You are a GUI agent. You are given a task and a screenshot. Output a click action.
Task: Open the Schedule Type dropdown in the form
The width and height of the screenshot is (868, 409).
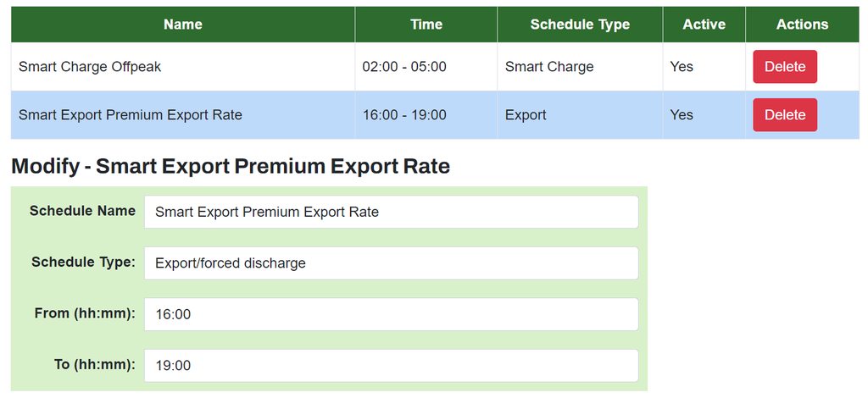pos(391,263)
